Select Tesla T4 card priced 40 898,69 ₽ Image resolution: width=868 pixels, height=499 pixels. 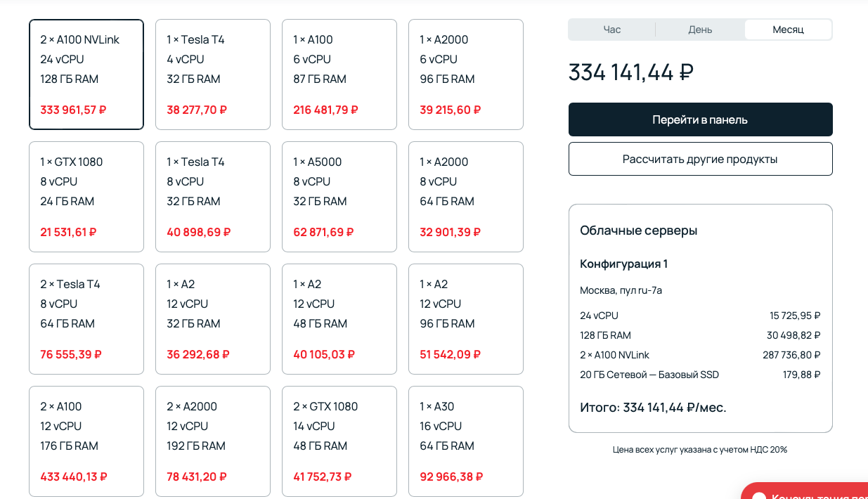coord(213,197)
